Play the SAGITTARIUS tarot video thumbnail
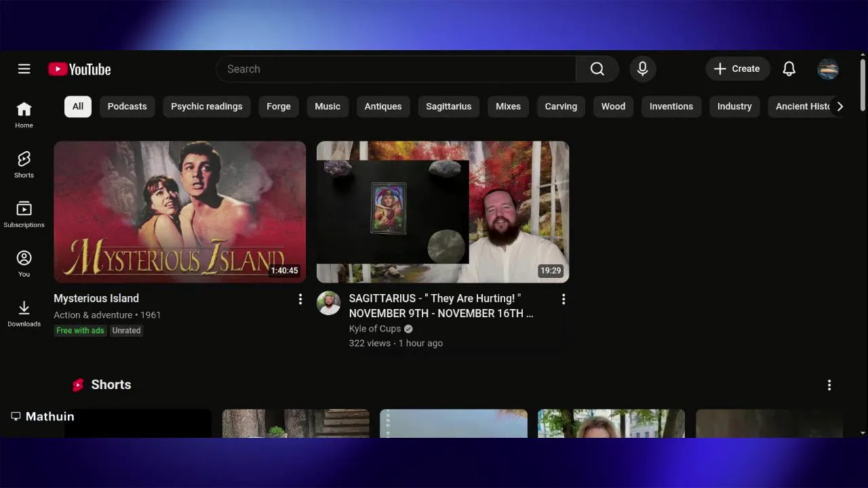Viewport: 868px width, 488px height. point(443,211)
